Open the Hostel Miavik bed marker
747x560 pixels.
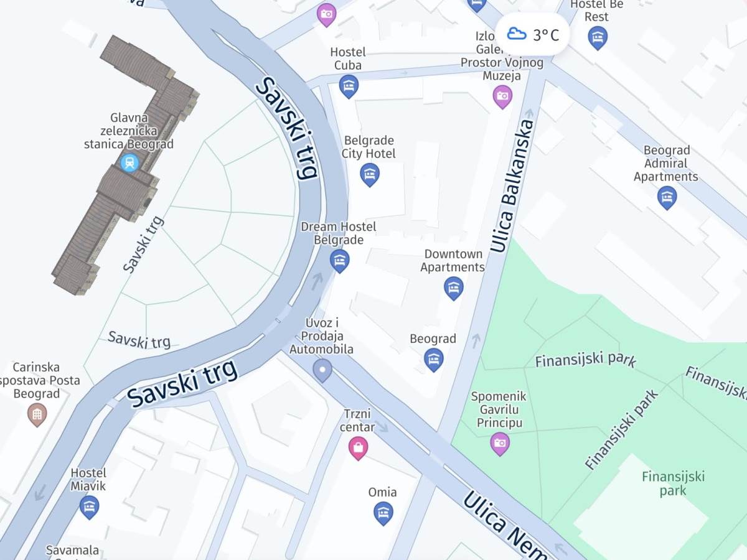click(89, 506)
